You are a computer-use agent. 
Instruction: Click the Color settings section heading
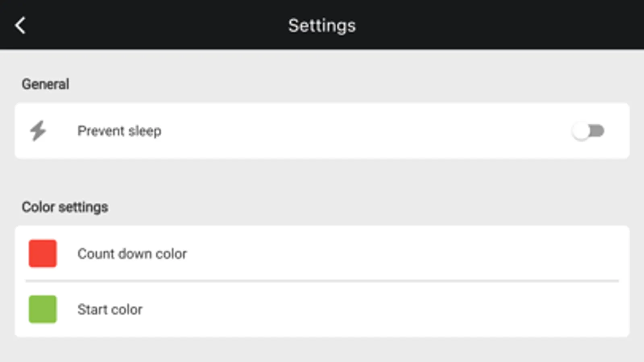click(65, 207)
